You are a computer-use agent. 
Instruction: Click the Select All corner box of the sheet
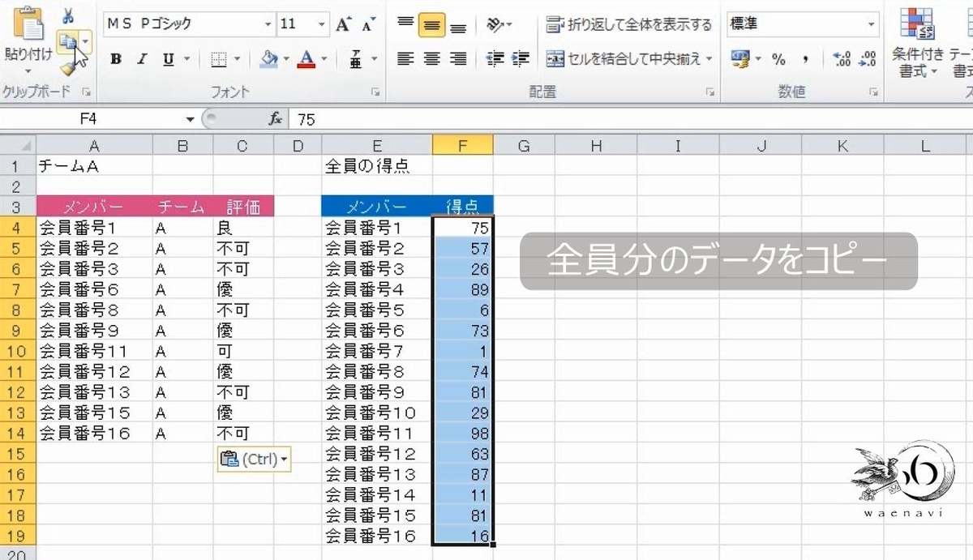coord(18,146)
